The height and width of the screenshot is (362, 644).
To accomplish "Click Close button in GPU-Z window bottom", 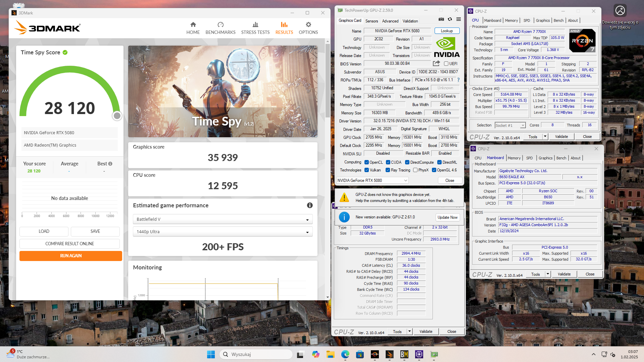I will click(x=450, y=180).
